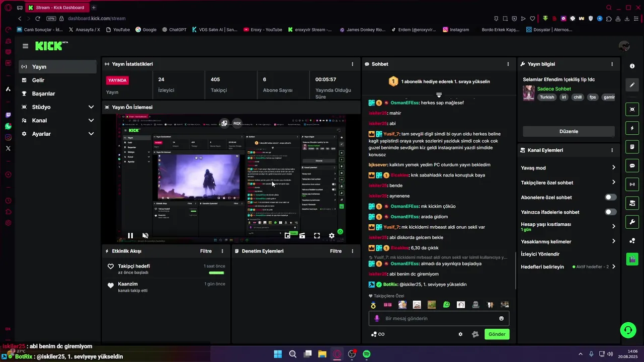Click the pencil edit icon in right toolbar

pyautogui.click(x=632, y=85)
